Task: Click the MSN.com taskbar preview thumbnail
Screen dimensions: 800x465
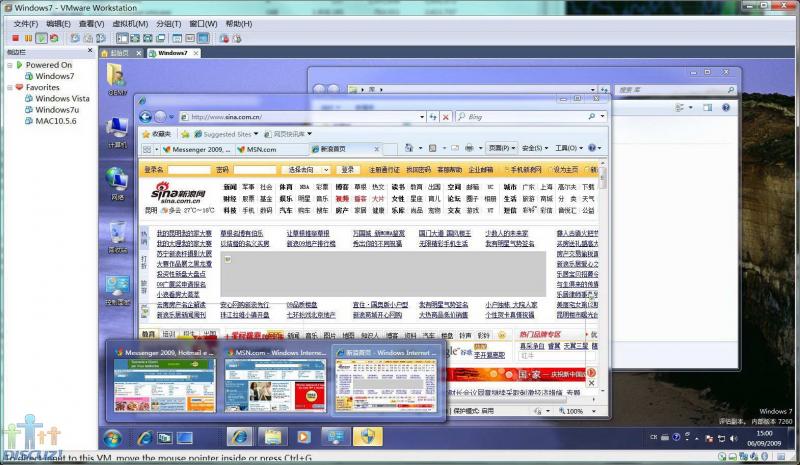Action: pos(275,381)
